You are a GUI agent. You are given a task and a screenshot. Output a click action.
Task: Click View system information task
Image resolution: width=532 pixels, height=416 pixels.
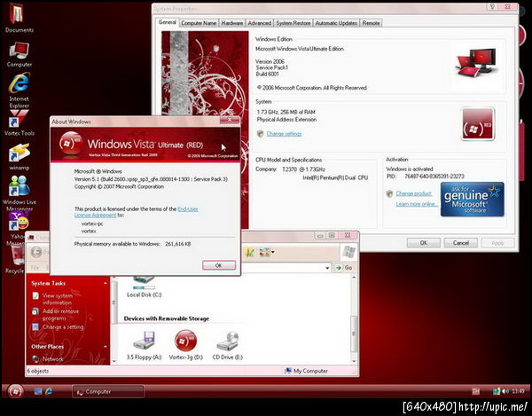tap(57, 299)
